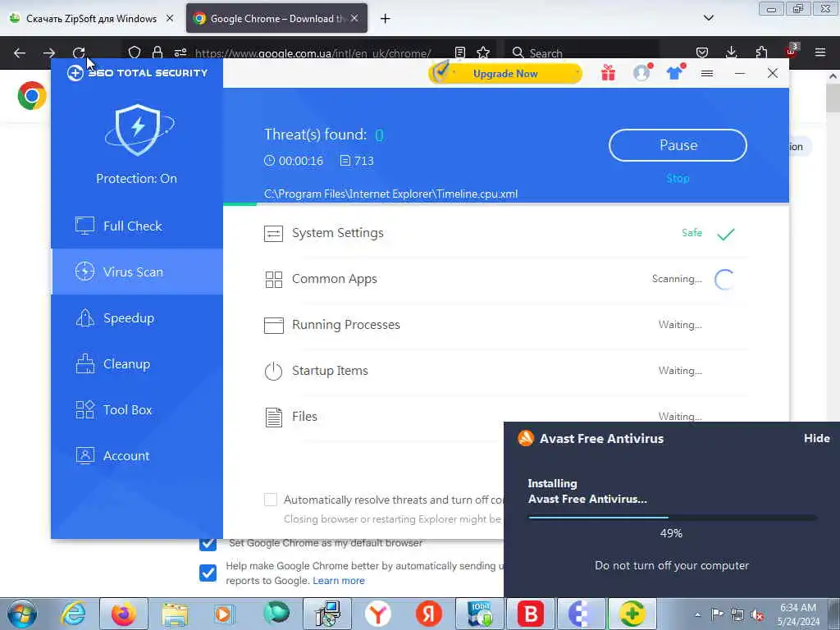This screenshot has width=840, height=630.
Task: Open the Account section
Action: click(137, 455)
